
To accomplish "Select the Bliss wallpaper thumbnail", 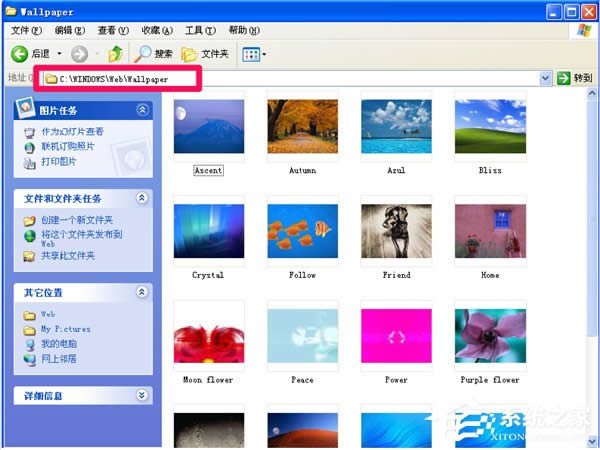I will click(489, 126).
